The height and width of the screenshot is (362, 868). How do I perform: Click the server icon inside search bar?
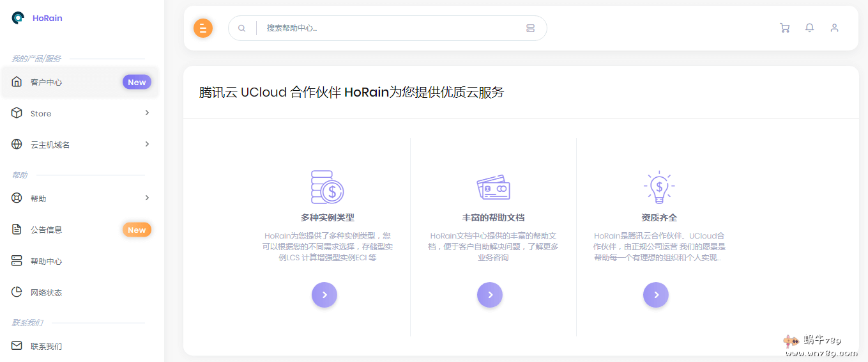(530, 28)
